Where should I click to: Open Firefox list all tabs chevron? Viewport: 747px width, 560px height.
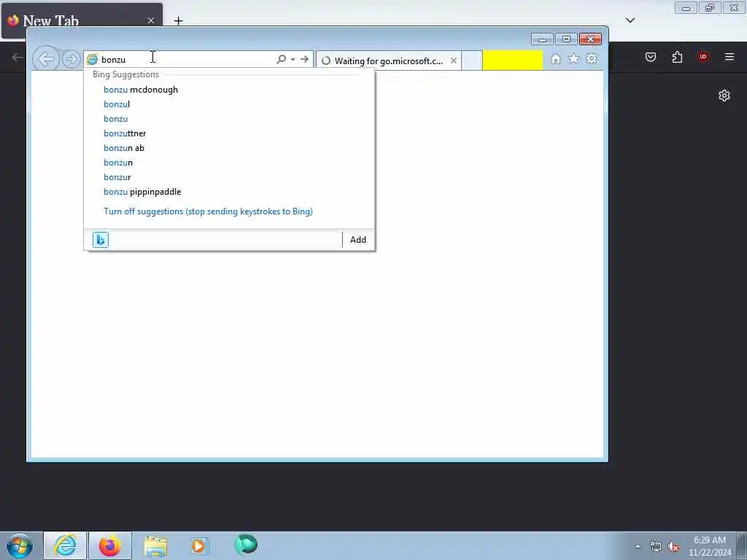[x=630, y=20]
